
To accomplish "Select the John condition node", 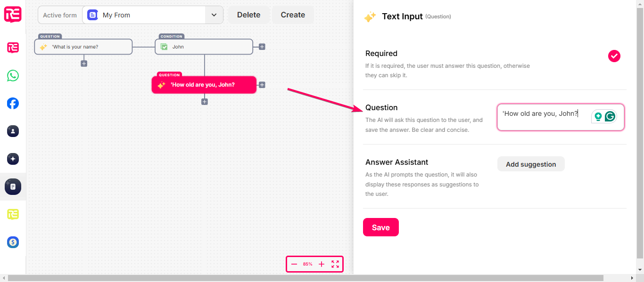I will pos(204,47).
